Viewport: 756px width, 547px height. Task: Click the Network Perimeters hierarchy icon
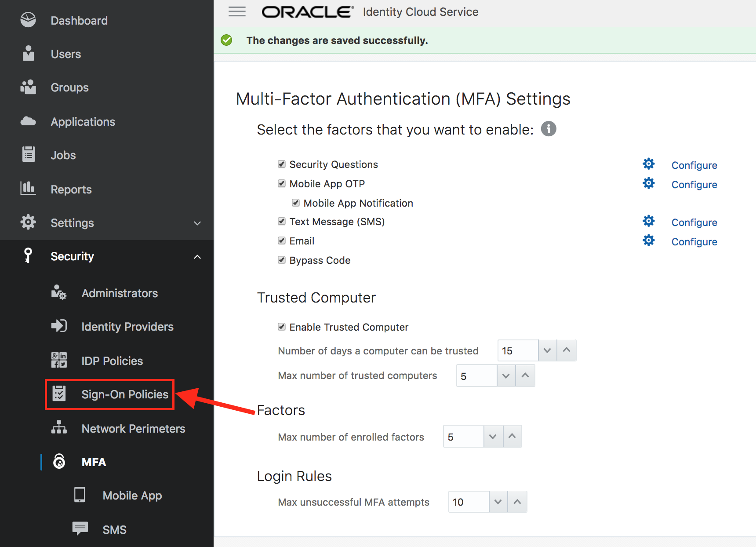point(59,427)
